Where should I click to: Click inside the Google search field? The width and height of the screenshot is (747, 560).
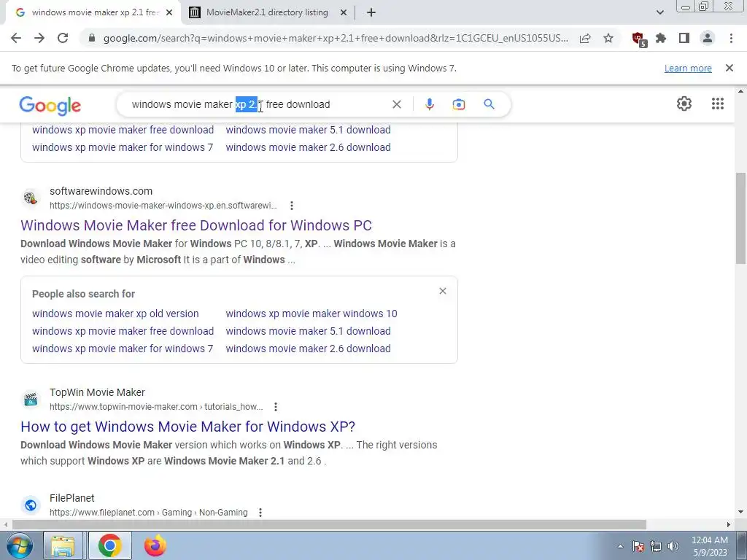[258, 104]
